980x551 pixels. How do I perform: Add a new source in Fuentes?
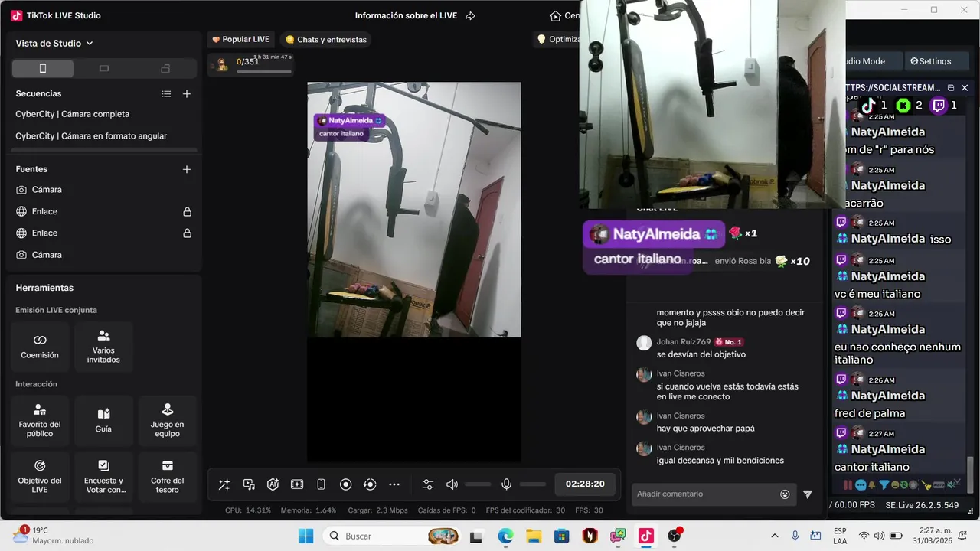click(187, 169)
